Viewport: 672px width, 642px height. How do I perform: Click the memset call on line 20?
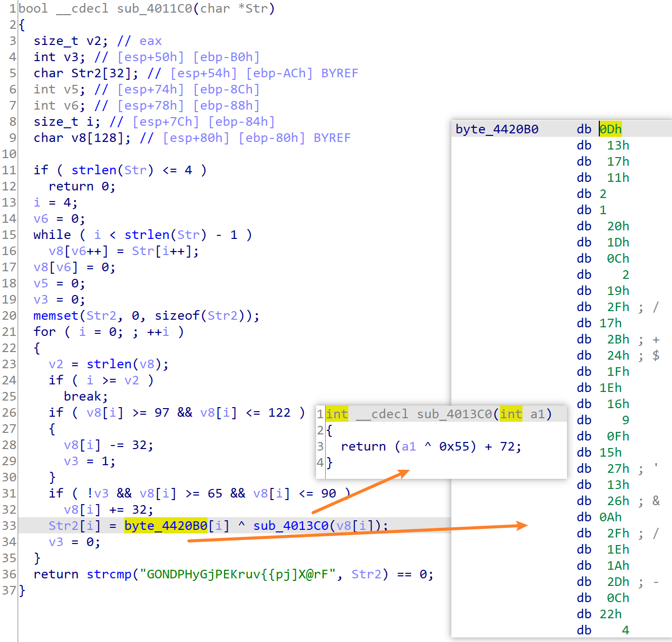point(56,315)
